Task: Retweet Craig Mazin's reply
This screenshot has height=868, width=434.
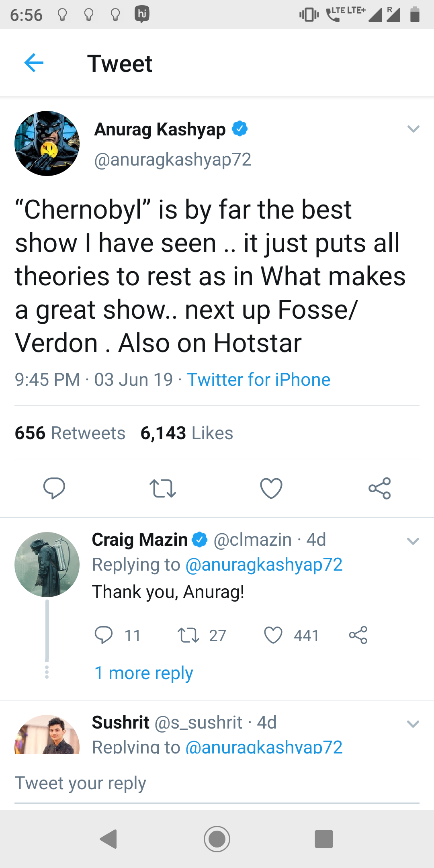Action: point(188,635)
